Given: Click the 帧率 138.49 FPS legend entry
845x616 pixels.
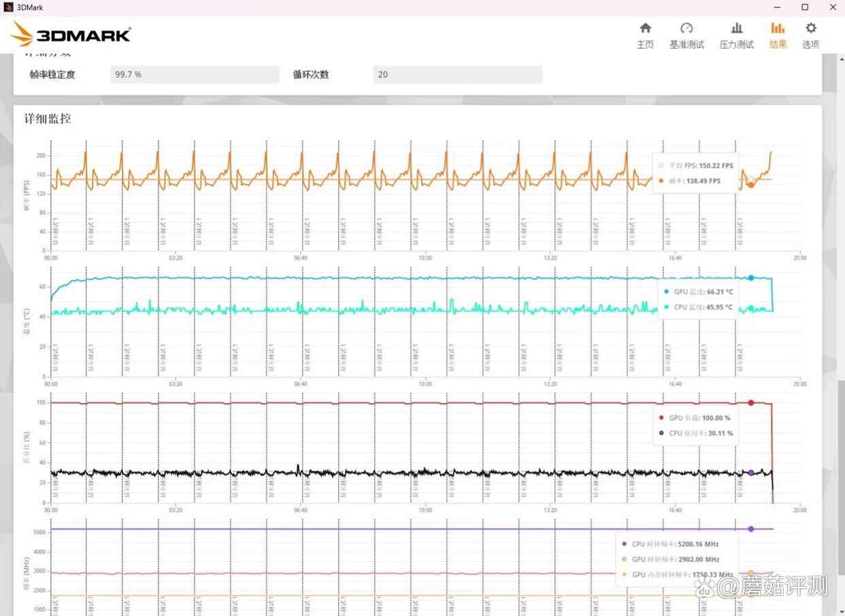Looking at the screenshot, I should pyautogui.click(x=689, y=182).
